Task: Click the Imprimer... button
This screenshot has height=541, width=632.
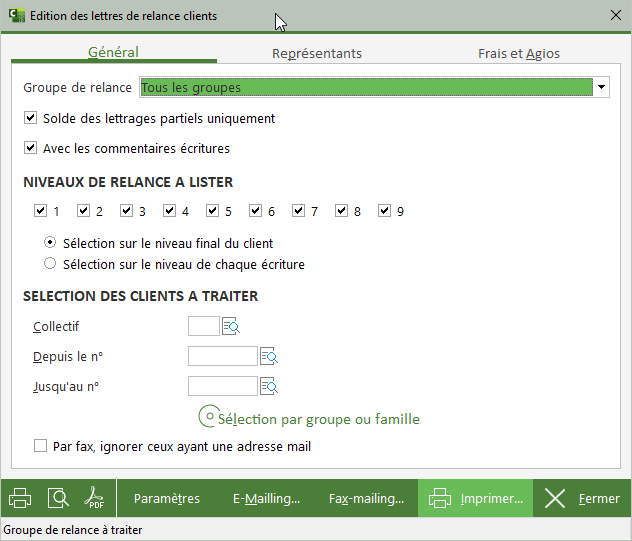Action: click(x=476, y=498)
